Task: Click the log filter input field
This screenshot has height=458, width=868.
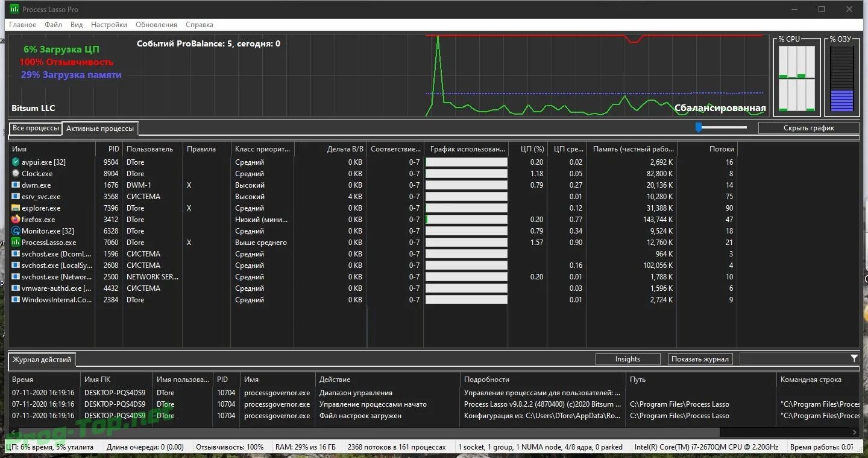Action: pyautogui.click(x=794, y=359)
